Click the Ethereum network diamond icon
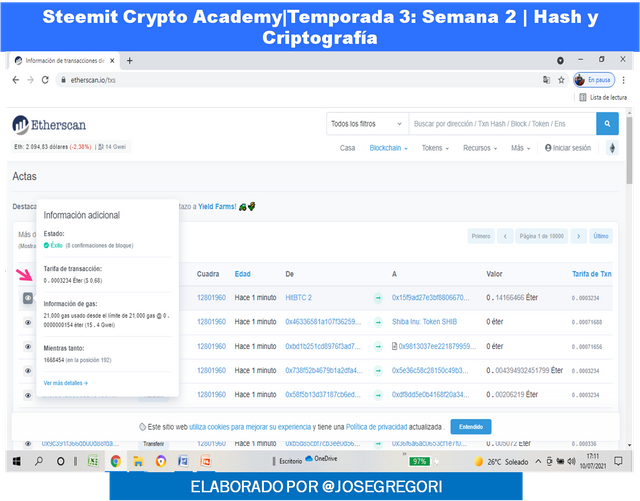Image resolution: width=640 pixels, height=501 pixels. pyautogui.click(x=612, y=148)
